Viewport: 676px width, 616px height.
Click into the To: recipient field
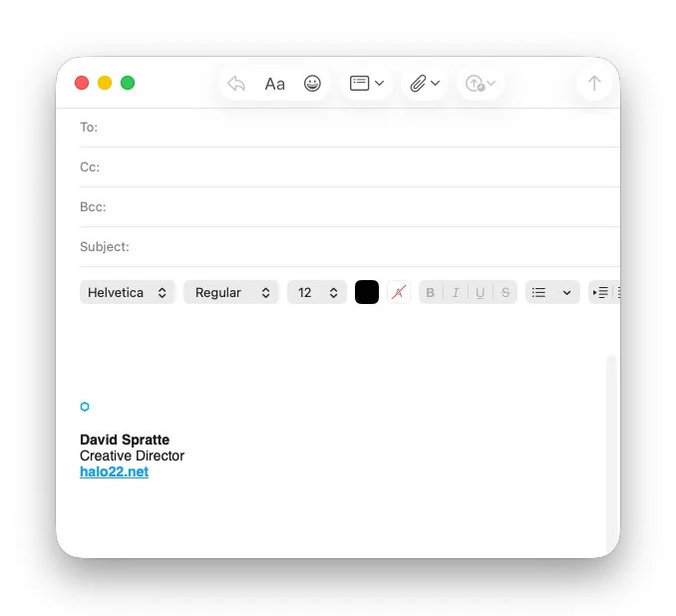click(350, 128)
